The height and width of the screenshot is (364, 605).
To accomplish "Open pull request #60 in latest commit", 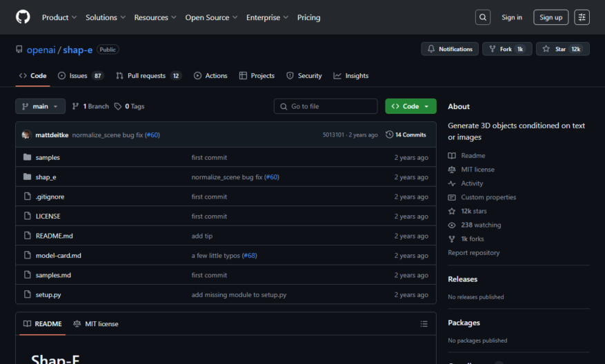I will [152, 135].
